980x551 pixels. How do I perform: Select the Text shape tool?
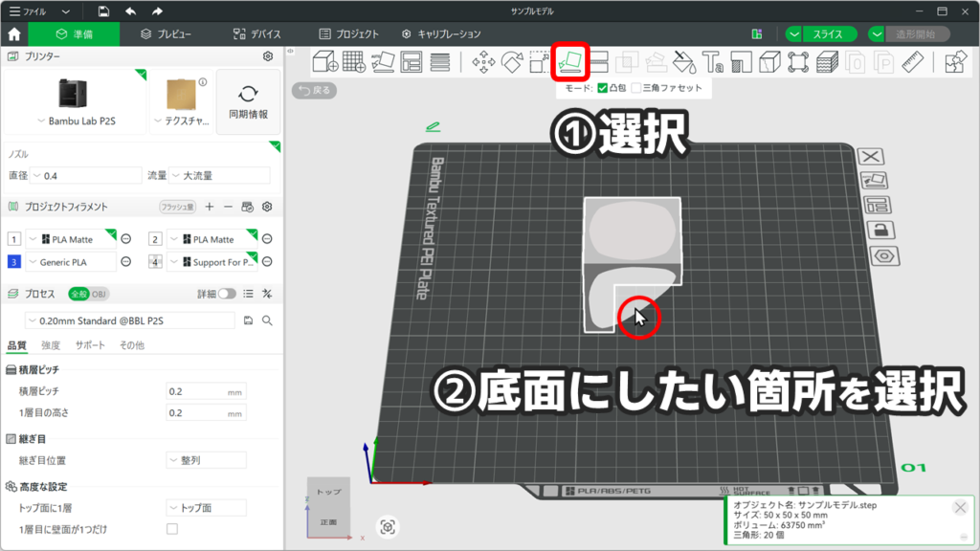[x=712, y=62]
